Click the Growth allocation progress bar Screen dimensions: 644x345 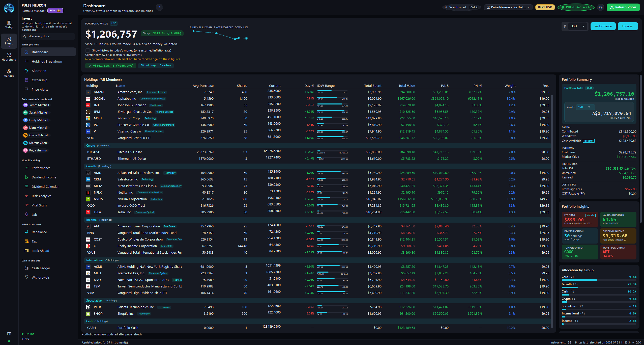click(599, 287)
